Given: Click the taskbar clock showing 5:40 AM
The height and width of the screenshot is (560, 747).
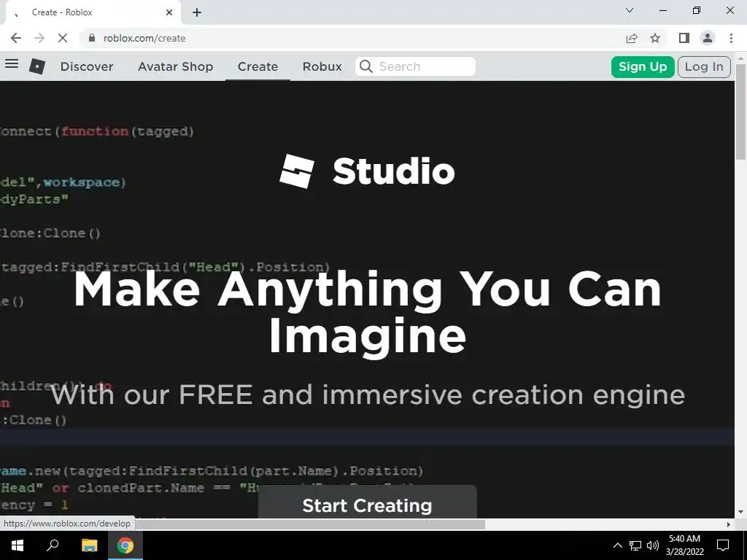Looking at the screenshot, I should coord(684,545).
